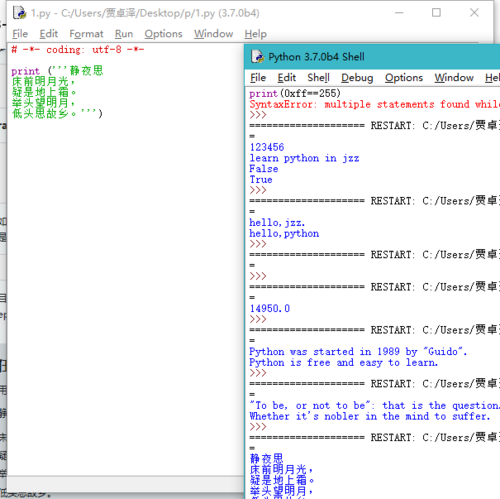
Task: Open the Shell window's Options menu
Action: [404, 78]
